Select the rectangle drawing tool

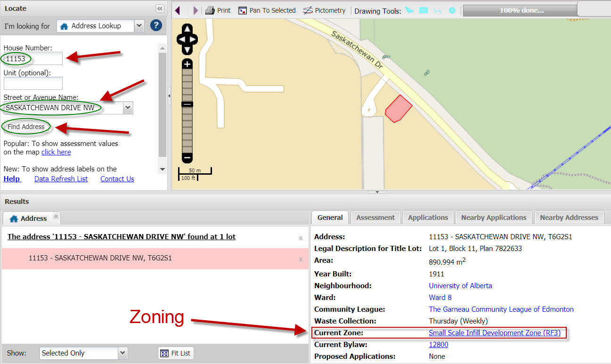coord(424,10)
